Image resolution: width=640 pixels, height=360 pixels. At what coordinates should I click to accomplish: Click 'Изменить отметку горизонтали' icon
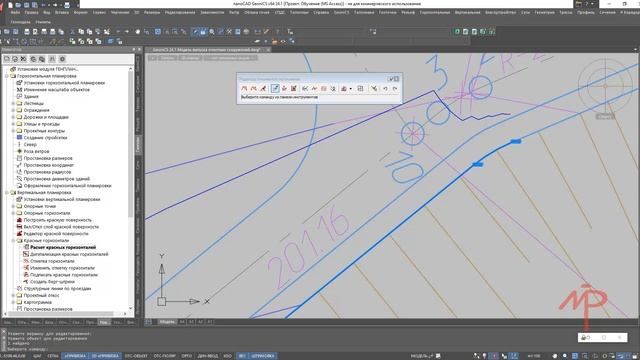26,268
